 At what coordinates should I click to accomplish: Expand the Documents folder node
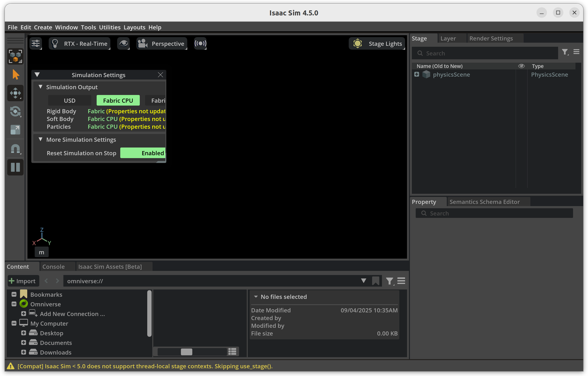23,342
